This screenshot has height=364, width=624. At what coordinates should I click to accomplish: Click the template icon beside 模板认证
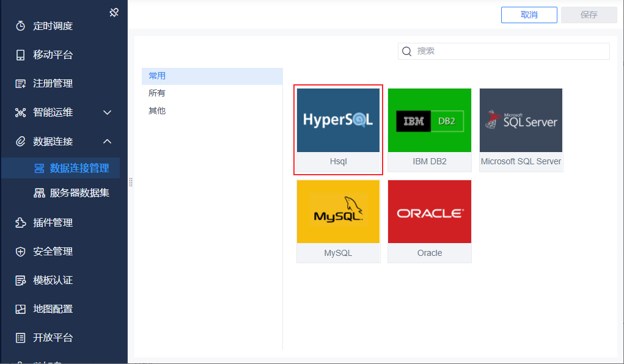pos(20,280)
